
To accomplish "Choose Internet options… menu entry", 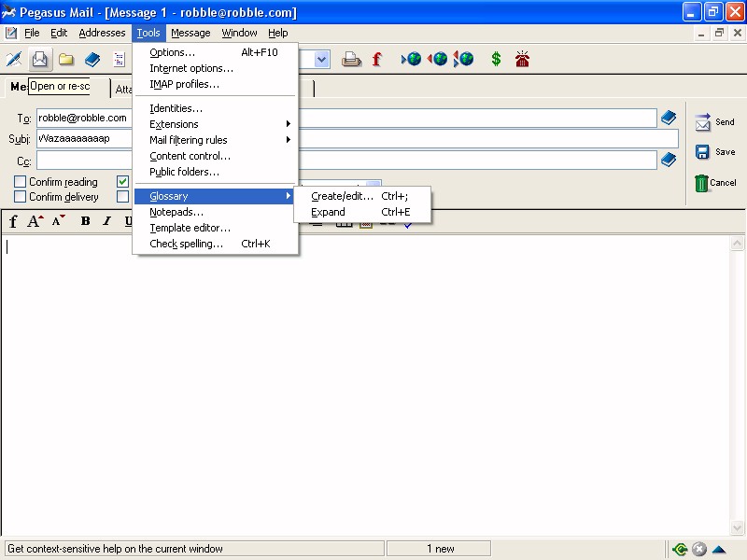I will point(216,68).
